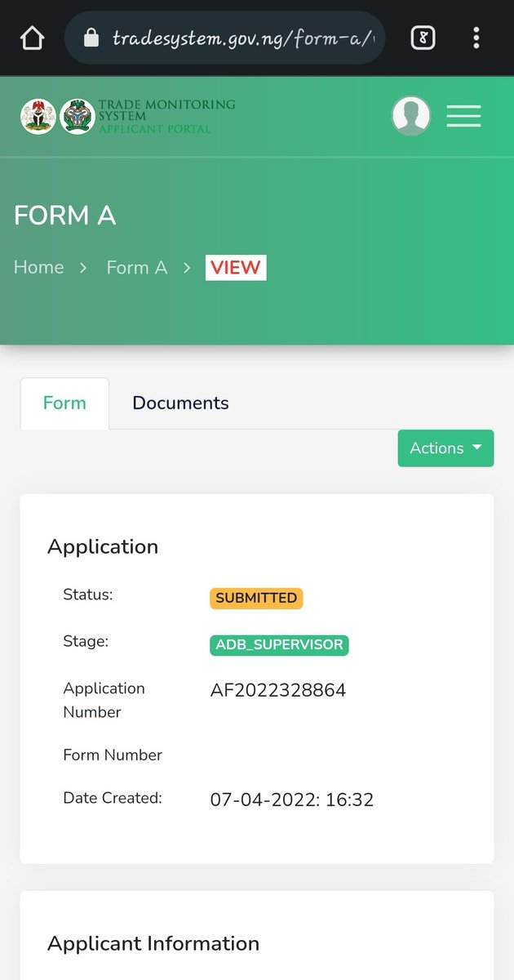Tap the browser home icon

32,38
